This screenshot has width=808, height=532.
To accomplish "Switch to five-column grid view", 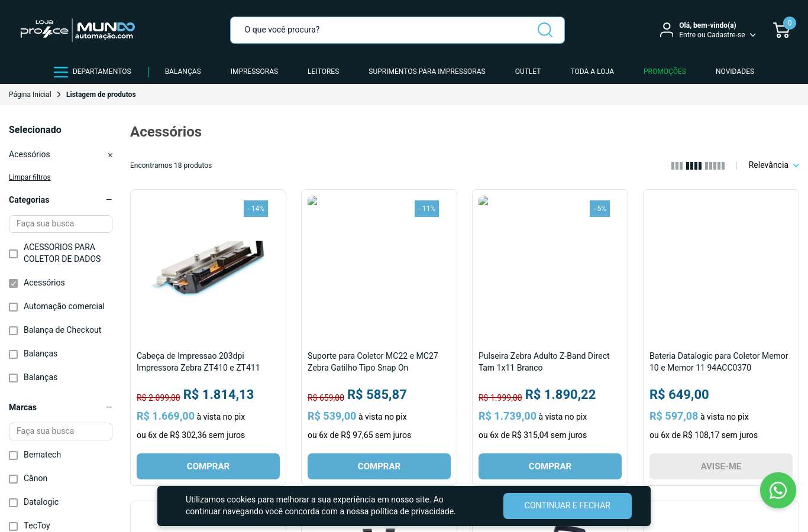I will tap(715, 166).
